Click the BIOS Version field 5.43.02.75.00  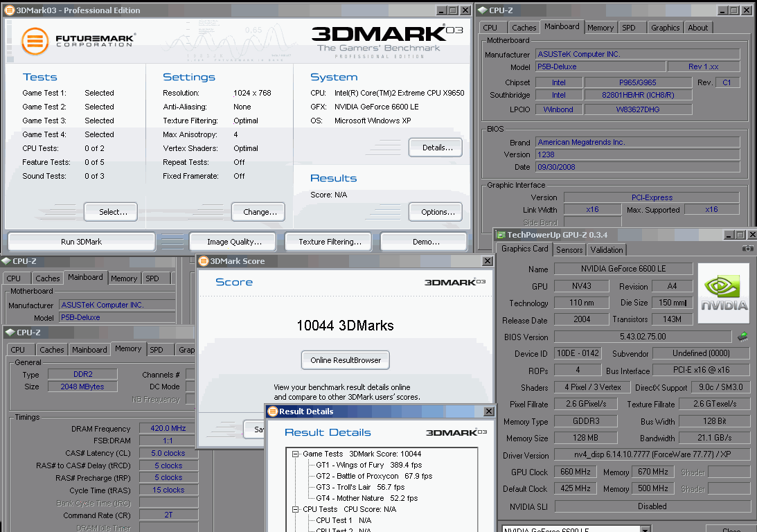[x=643, y=337]
